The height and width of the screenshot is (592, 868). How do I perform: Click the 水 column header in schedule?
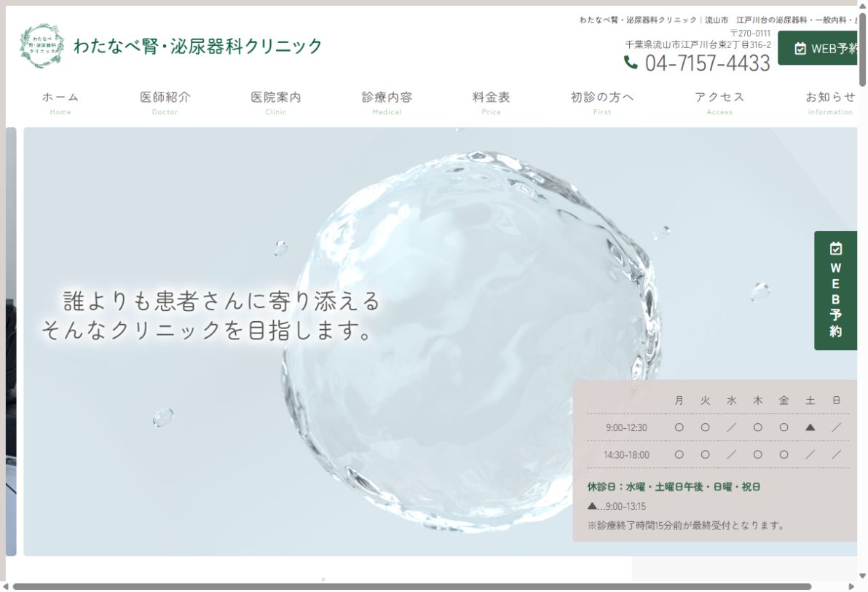click(x=731, y=400)
